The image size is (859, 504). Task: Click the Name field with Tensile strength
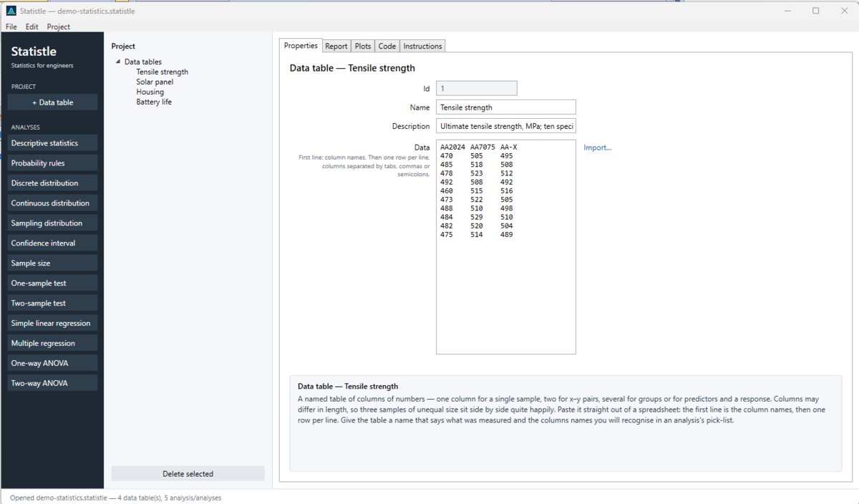(x=506, y=107)
